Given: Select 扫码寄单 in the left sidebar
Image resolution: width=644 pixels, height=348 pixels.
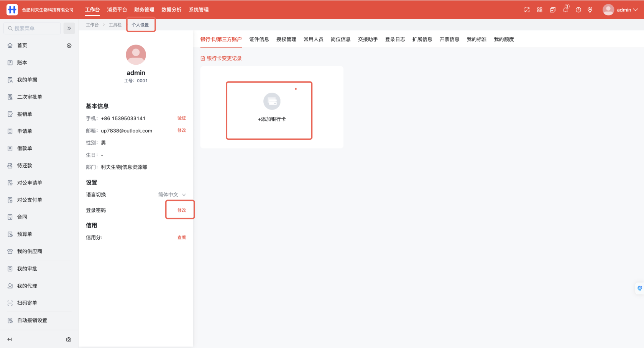Looking at the screenshot, I should coord(26,303).
